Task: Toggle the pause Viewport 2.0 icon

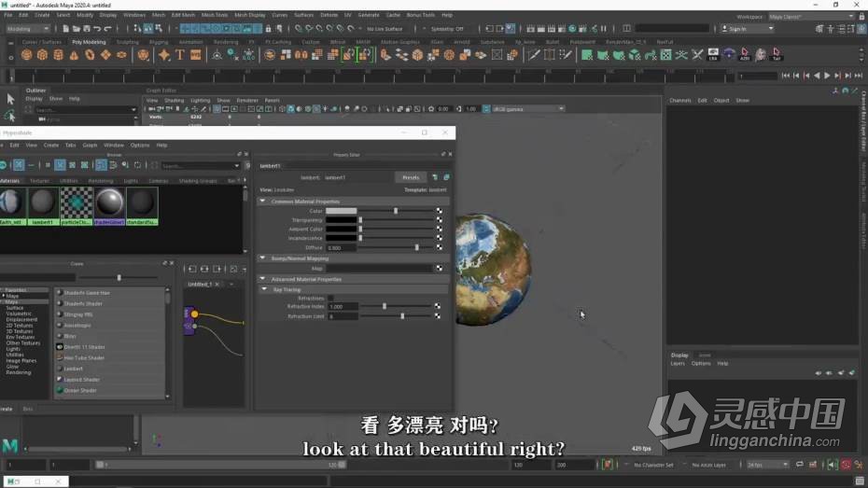Action: [603, 29]
